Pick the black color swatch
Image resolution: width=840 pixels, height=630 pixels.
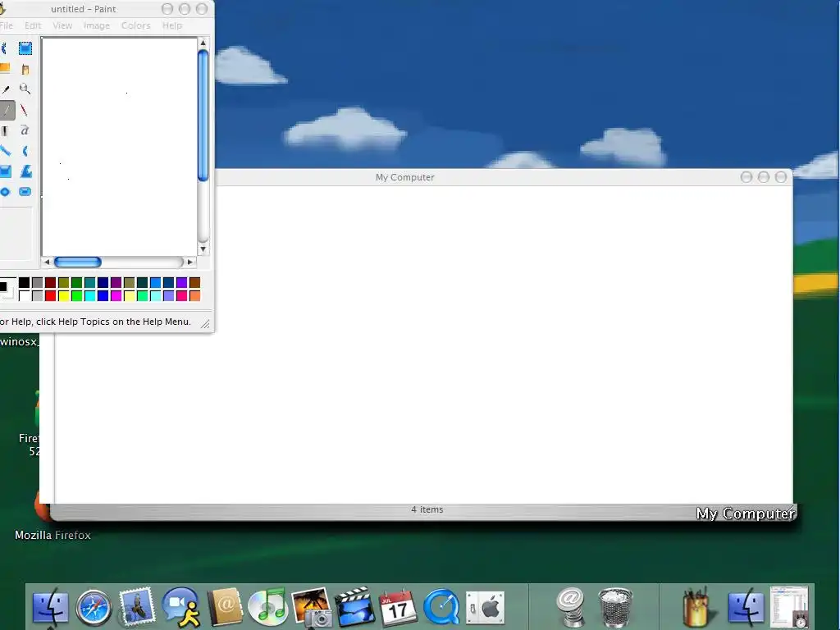click(x=24, y=282)
